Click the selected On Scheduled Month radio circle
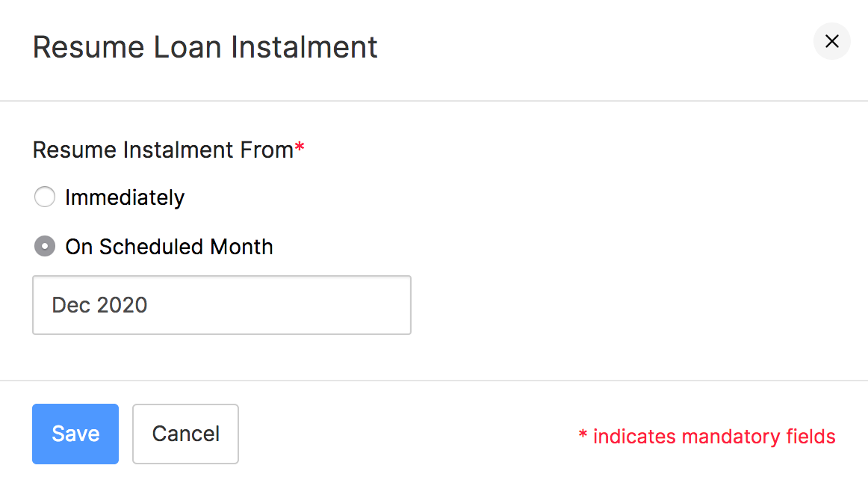 pyautogui.click(x=45, y=247)
